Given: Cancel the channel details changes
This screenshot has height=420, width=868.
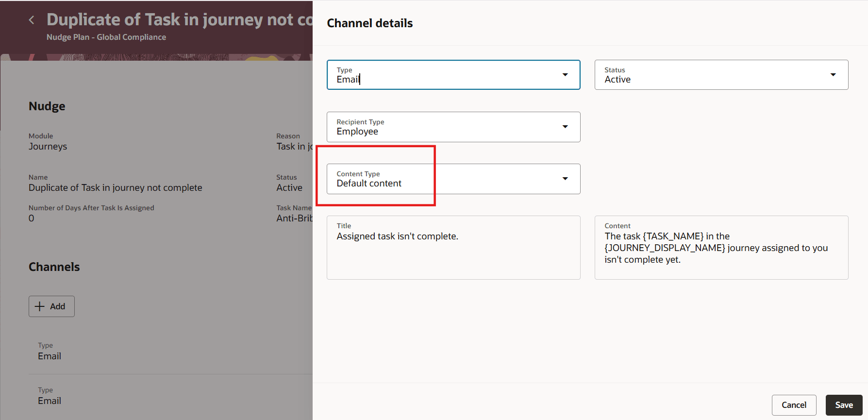Looking at the screenshot, I should tap(794, 405).
